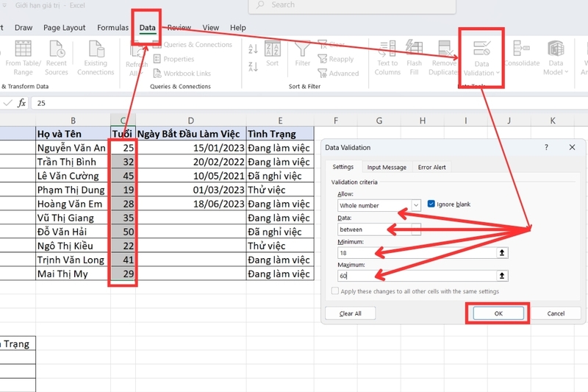Toggle the Filter funnel
The height and width of the screenshot is (392, 588).
pos(302,54)
